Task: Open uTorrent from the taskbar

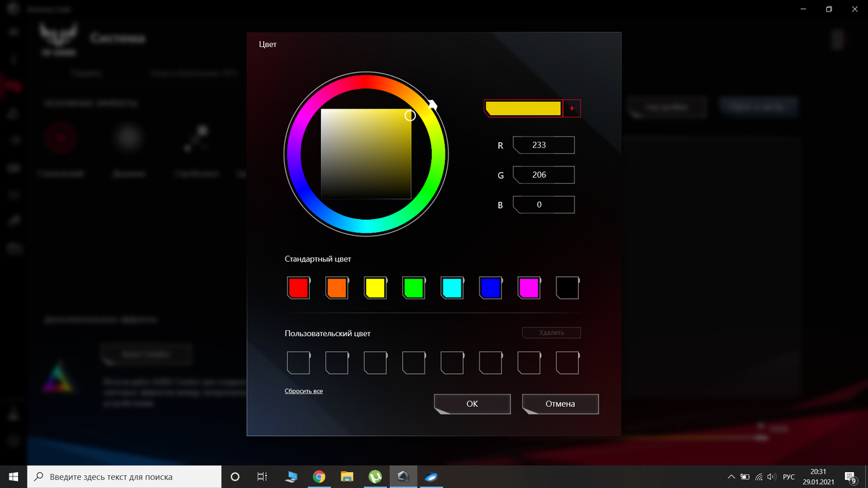Action: (x=375, y=476)
